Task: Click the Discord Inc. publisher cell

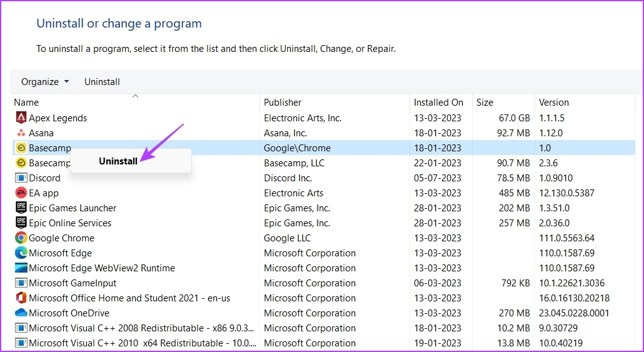Action: click(288, 178)
